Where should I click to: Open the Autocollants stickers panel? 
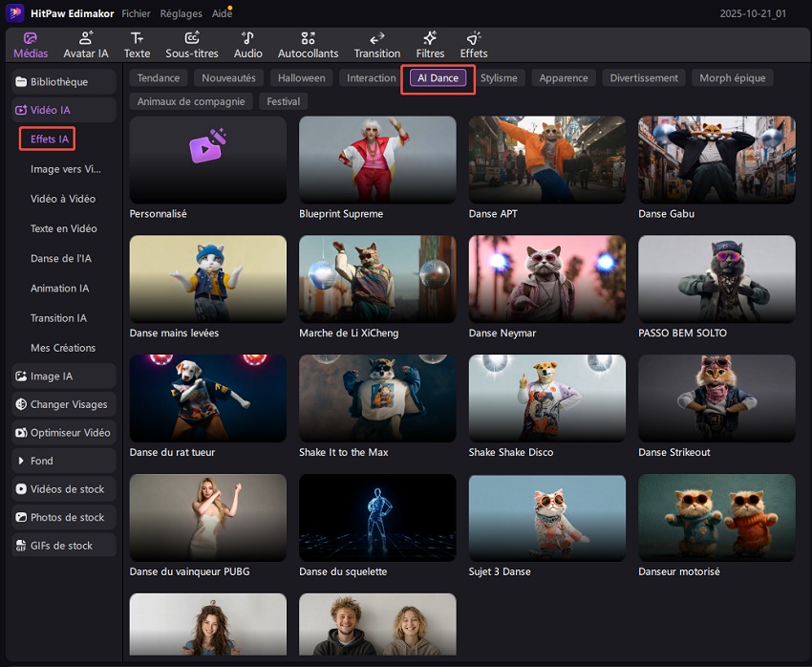click(x=308, y=45)
